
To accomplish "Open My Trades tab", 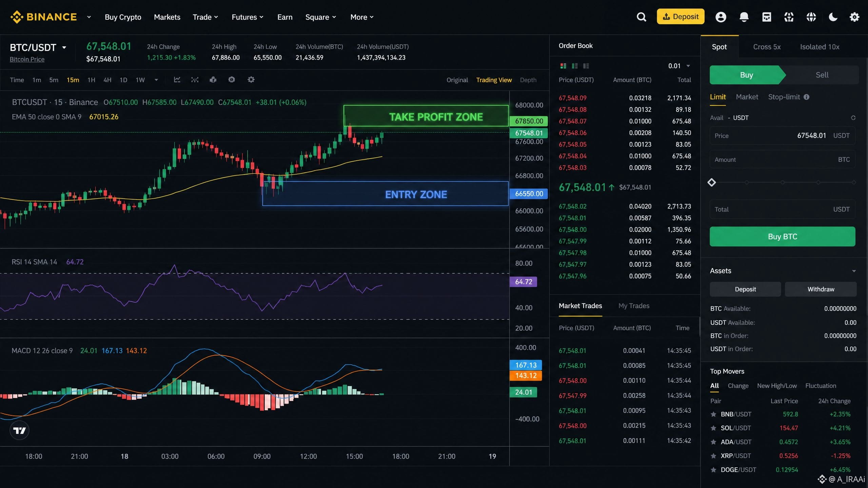I will (x=633, y=306).
